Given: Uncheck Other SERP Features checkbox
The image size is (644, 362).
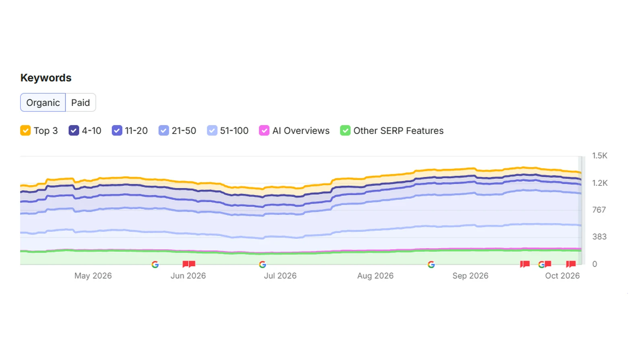Looking at the screenshot, I should [345, 131].
